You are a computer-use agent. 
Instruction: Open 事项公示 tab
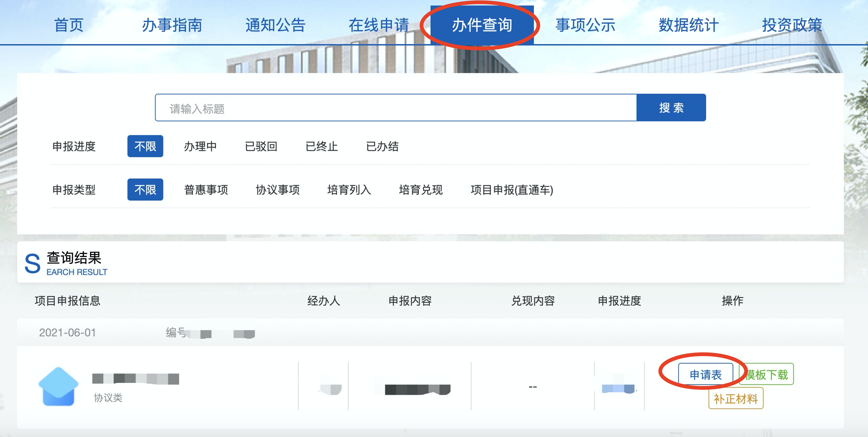(585, 25)
